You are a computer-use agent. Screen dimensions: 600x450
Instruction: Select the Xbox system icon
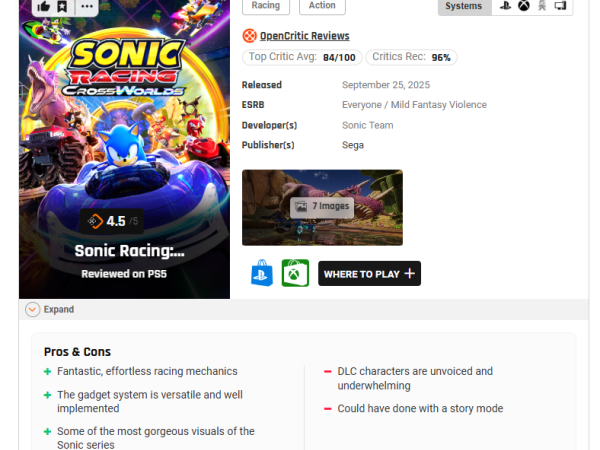click(x=525, y=6)
